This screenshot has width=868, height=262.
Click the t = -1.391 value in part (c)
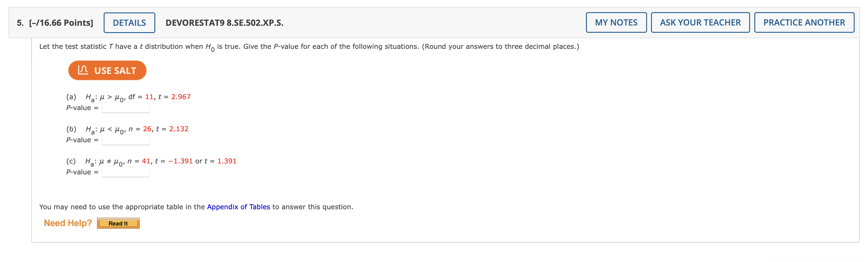click(180, 161)
